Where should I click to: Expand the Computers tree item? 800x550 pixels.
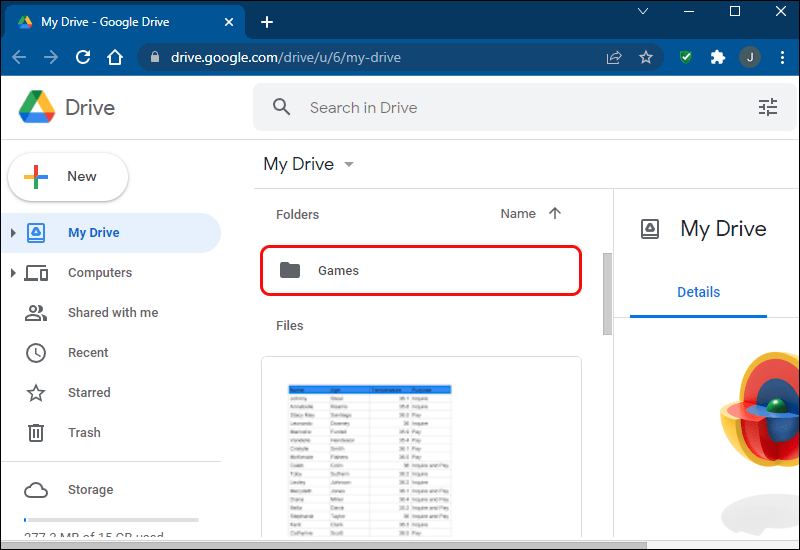coord(13,273)
